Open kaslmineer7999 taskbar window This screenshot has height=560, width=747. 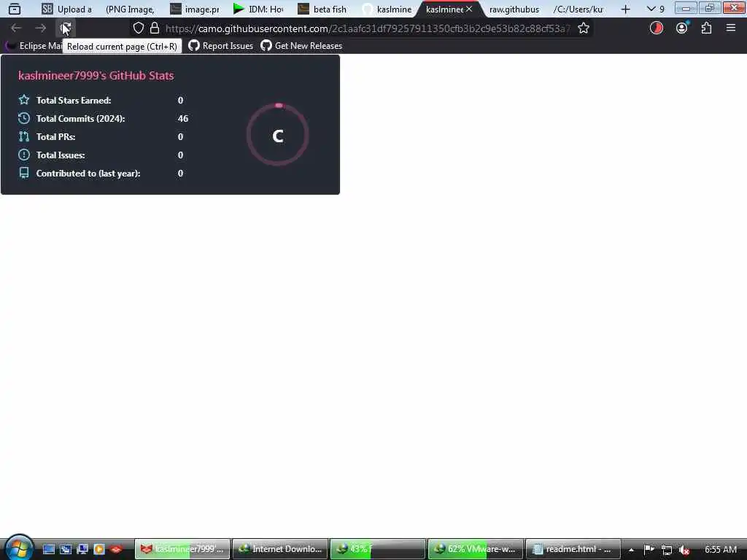[182, 549]
